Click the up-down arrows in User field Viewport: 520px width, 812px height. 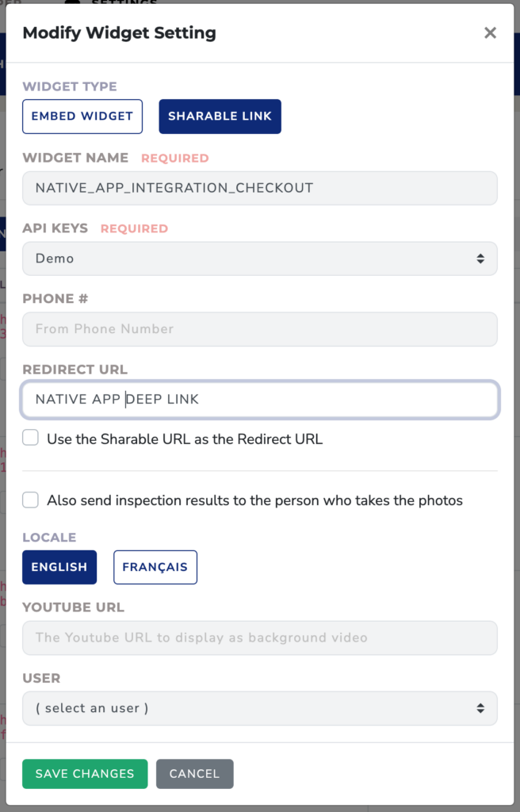tap(480, 708)
